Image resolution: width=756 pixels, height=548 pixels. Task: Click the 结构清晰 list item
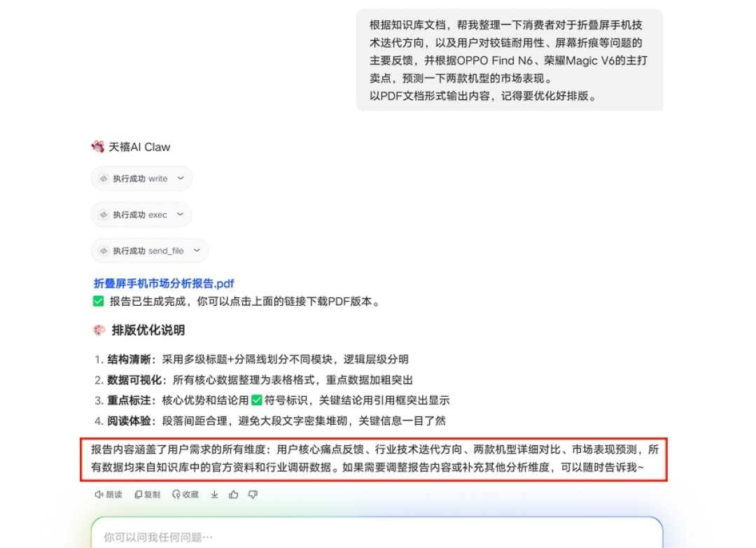pyautogui.click(x=252, y=360)
